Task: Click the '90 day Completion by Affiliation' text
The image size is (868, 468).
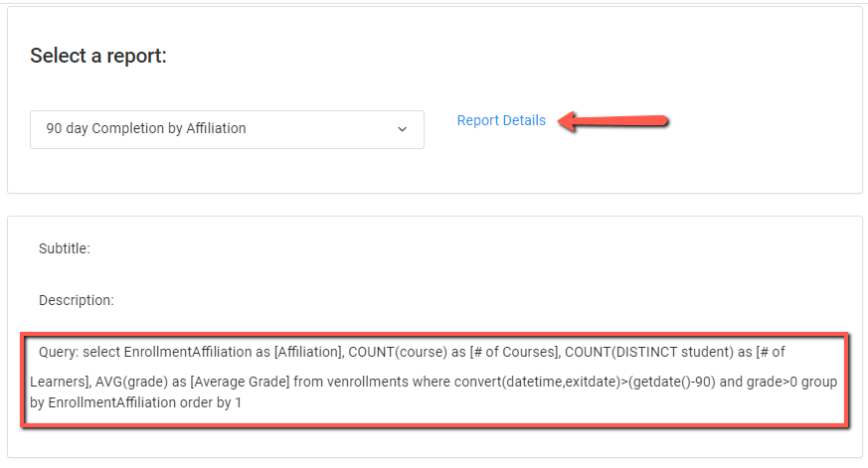Action: pos(146,129)
